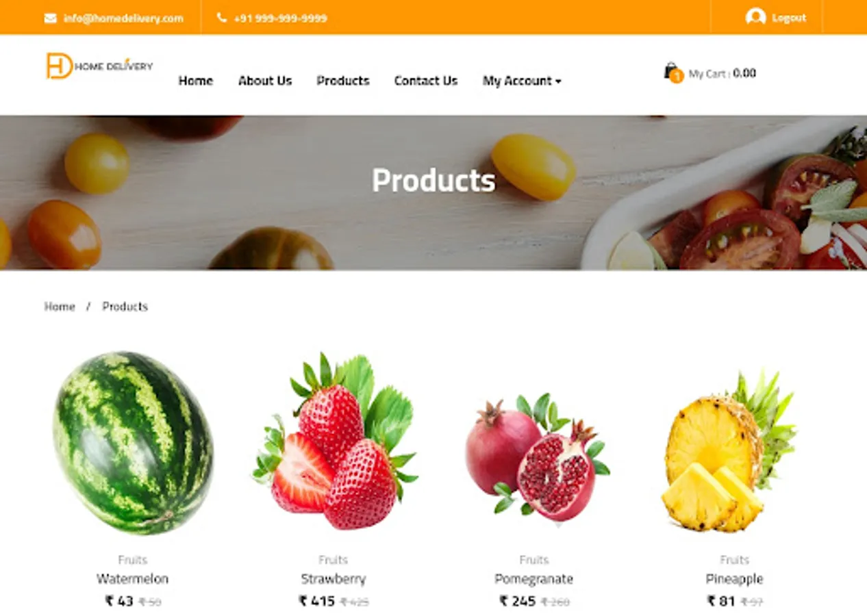
Task: Click Home in the breadcrumb trail
Action: (60, 307)
